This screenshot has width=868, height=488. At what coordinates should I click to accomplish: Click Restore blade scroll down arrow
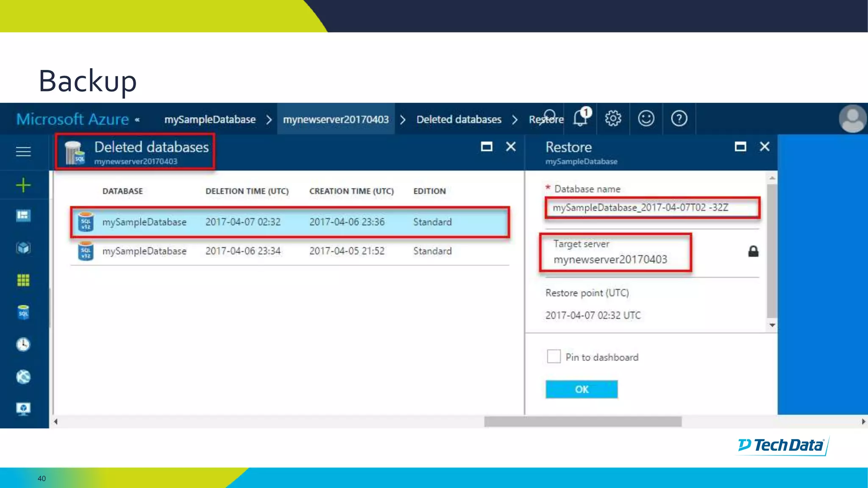(x=772, y=325)
